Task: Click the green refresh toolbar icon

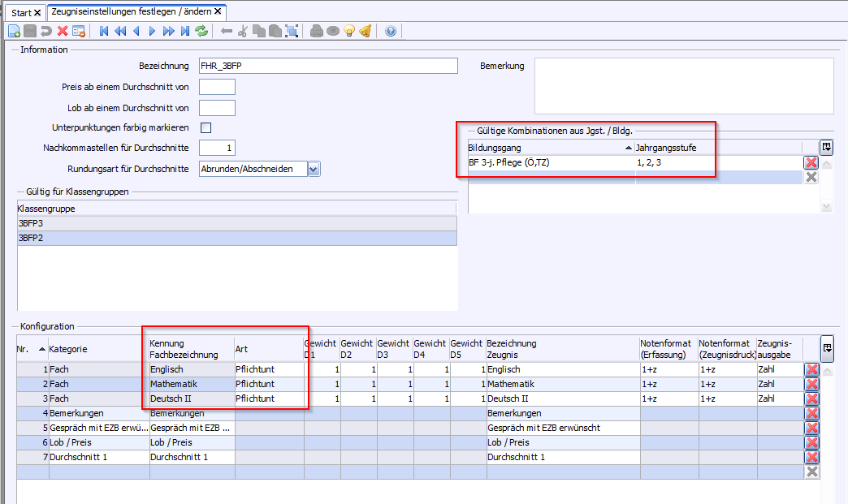Action: tap(201, 31)
